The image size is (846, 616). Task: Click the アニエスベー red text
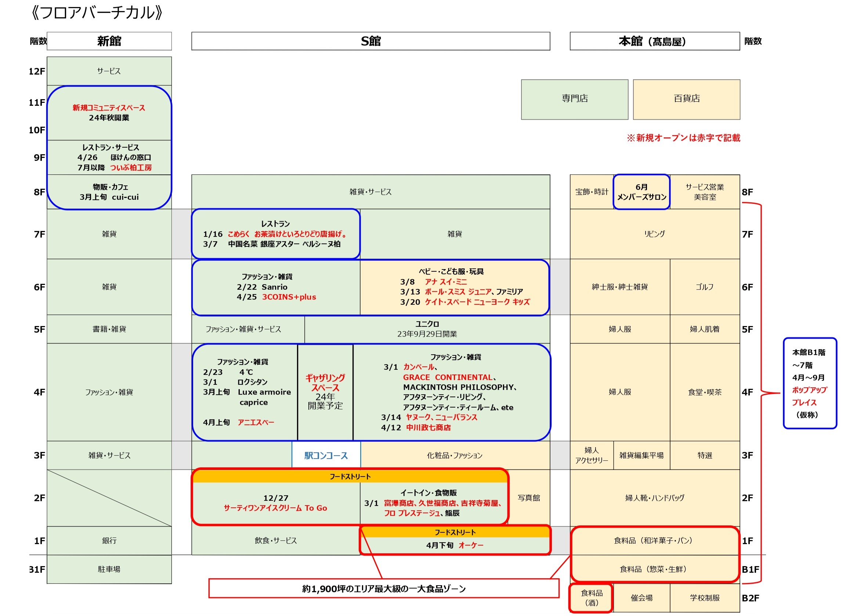point(256,423)
